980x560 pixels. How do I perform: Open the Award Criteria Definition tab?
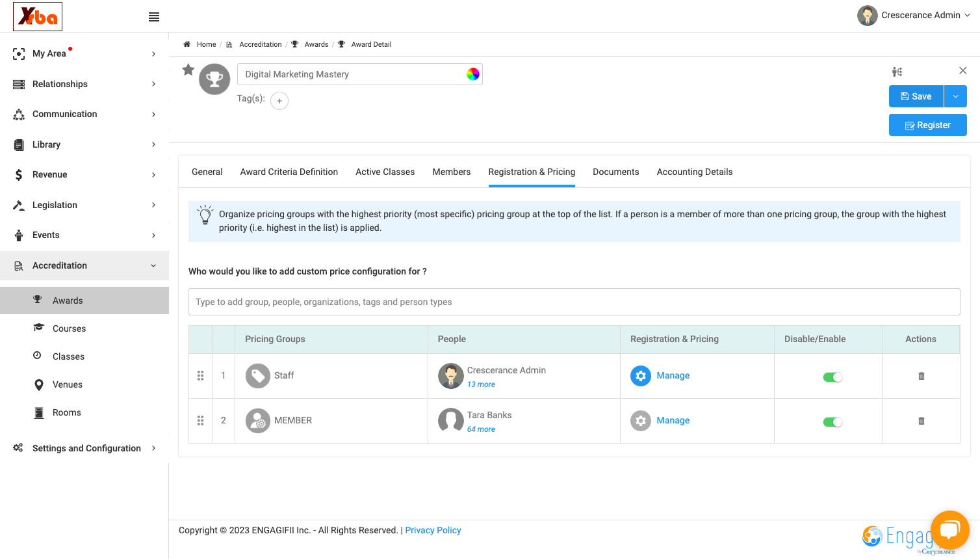click(x=289, y=172)
